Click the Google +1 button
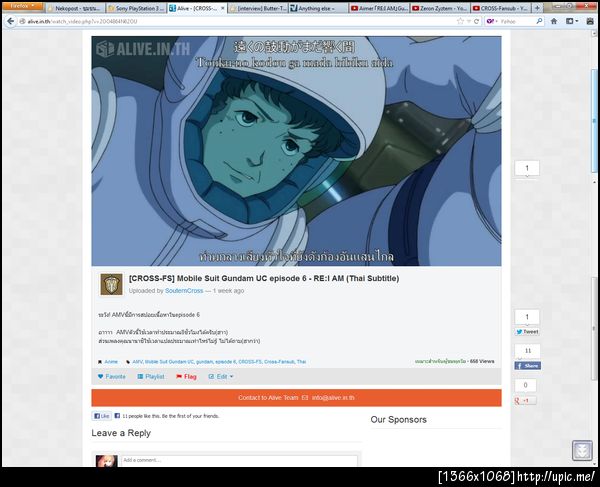 click(525, 401)
